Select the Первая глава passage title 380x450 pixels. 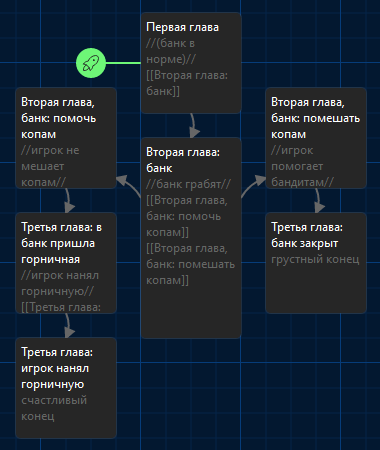pos(182,27)
